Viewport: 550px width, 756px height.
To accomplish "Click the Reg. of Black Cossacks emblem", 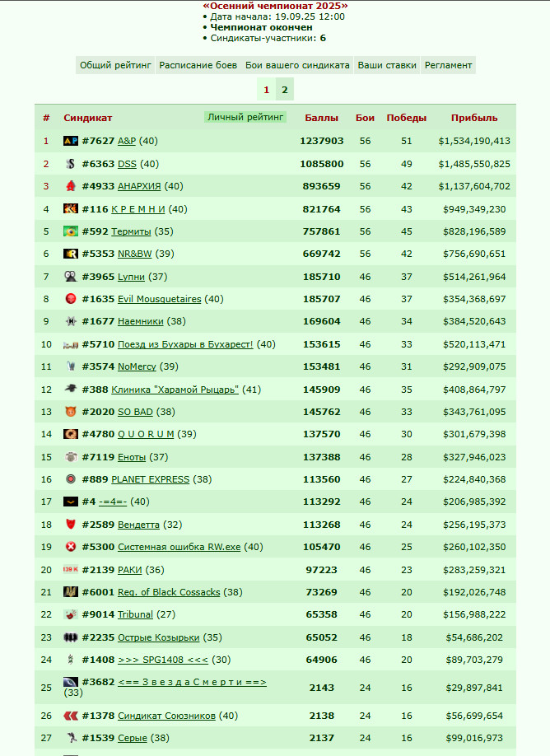I will 71,591.
